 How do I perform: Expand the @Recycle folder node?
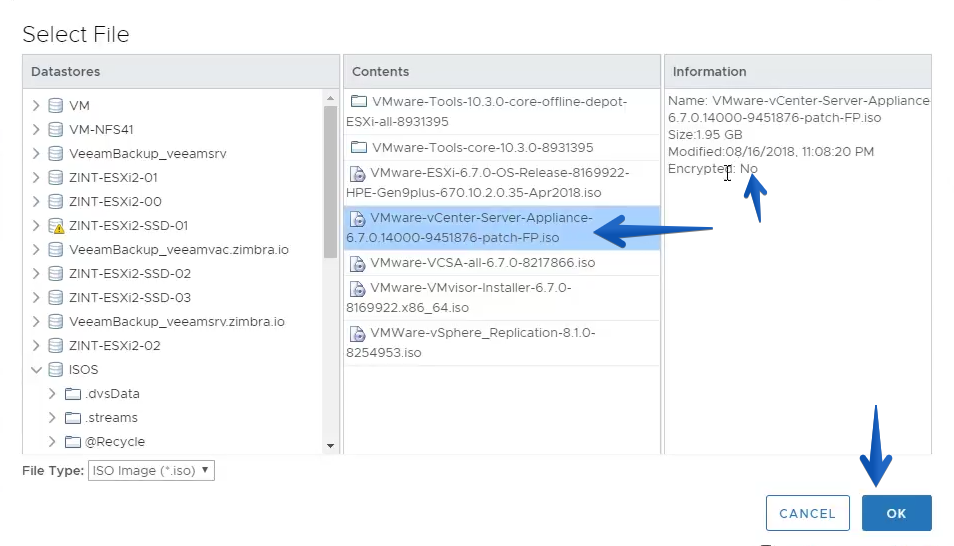pyautogui.click(x=52, y=442)
